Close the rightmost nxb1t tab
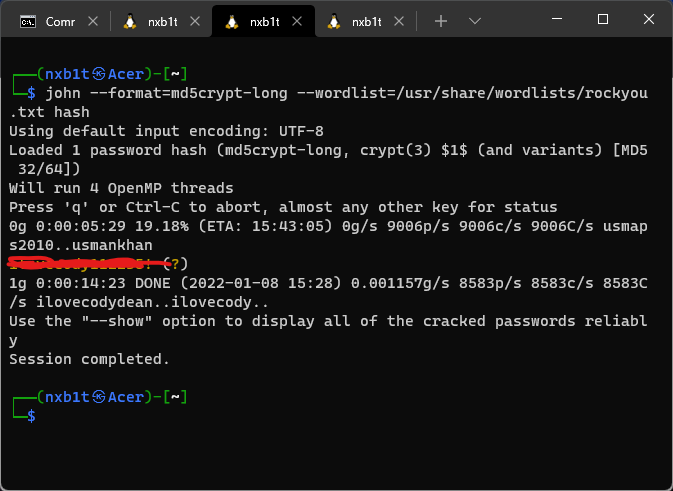Viewport: 673px width, 491px height. click(400, 21)
